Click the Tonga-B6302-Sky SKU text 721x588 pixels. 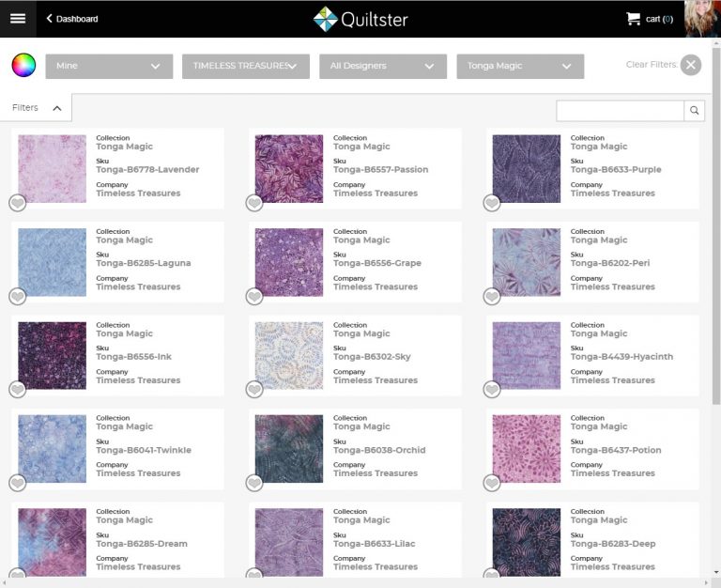[x=372, y=357]
